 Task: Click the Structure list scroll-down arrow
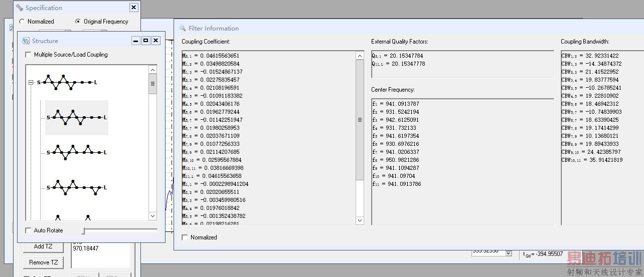tap(153, 216)
